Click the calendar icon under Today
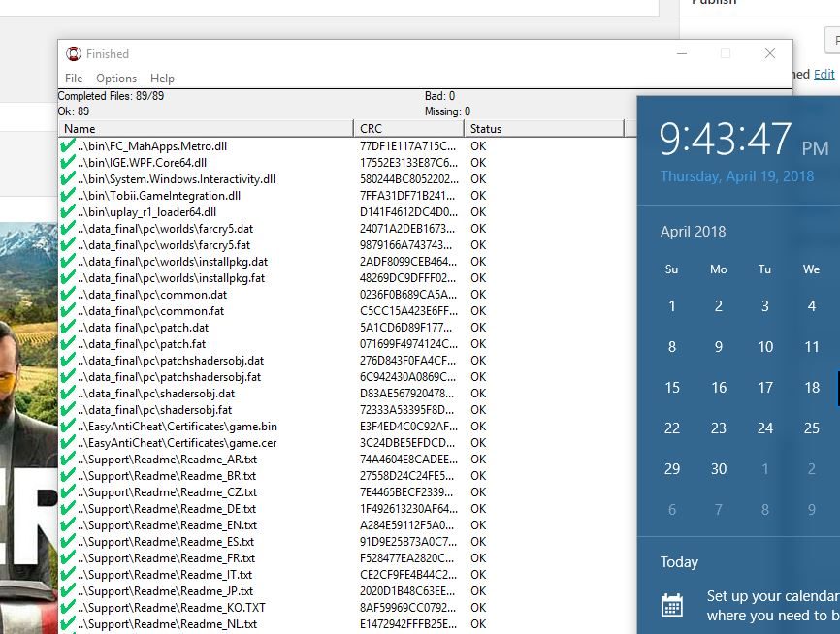The image size is (840, 634). (672, 606)
